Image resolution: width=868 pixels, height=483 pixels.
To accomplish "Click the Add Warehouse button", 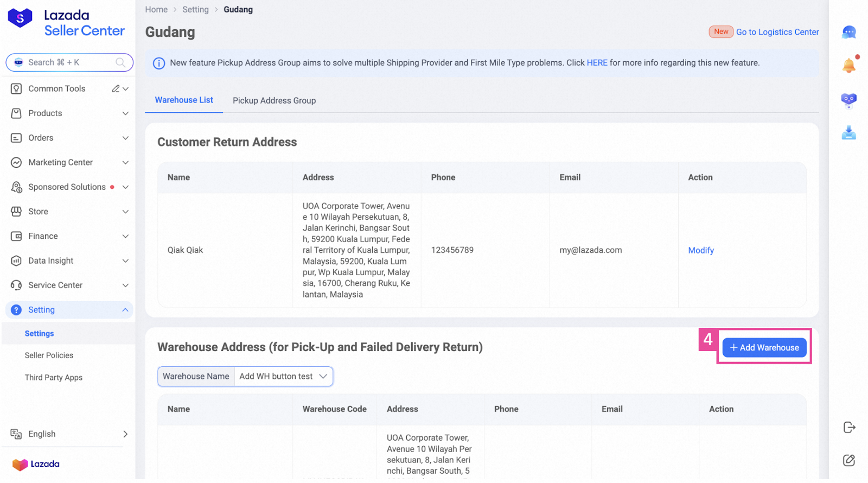I will pos(764,348).
